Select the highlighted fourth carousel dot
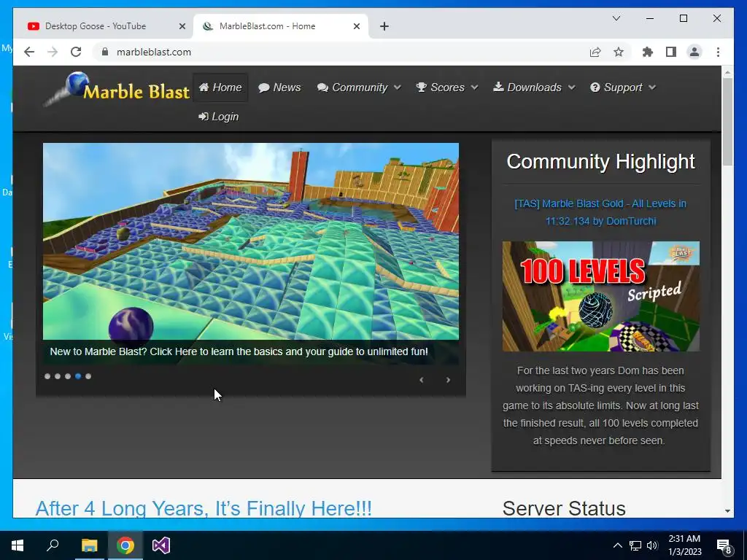Screen dimensions: 747x560 (x=78, y=376)
